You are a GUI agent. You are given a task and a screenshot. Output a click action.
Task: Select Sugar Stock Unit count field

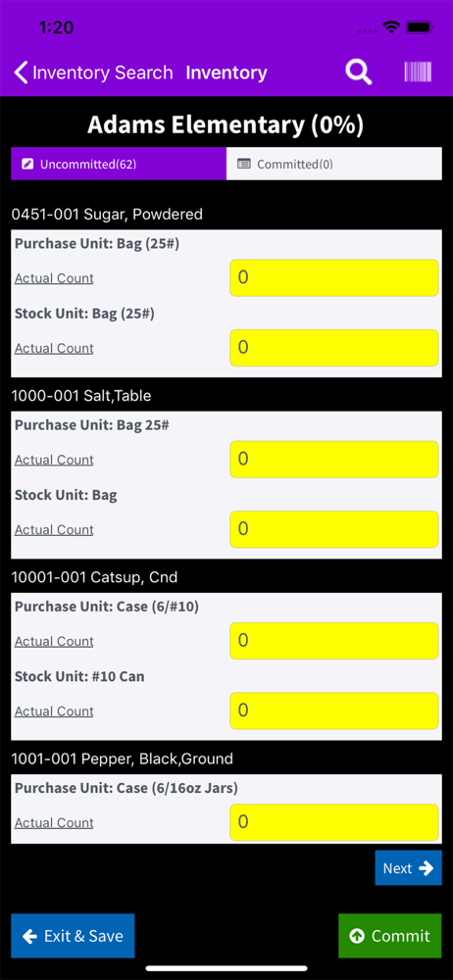coord(334,348)
